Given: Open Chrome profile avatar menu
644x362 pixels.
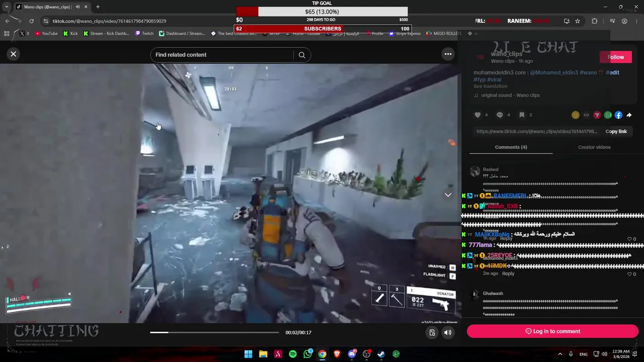Looking at the screenshot, I should pos(624,21).
